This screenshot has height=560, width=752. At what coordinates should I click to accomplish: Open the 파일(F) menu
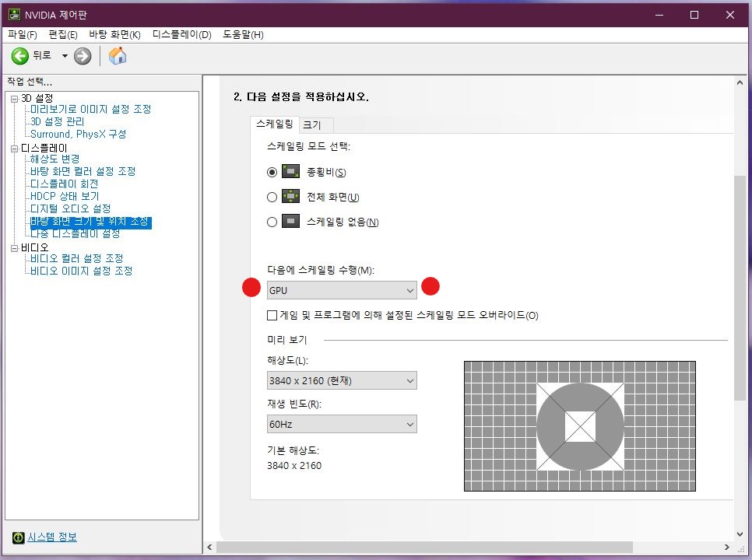pyautogui.click(x=23, y=34)
